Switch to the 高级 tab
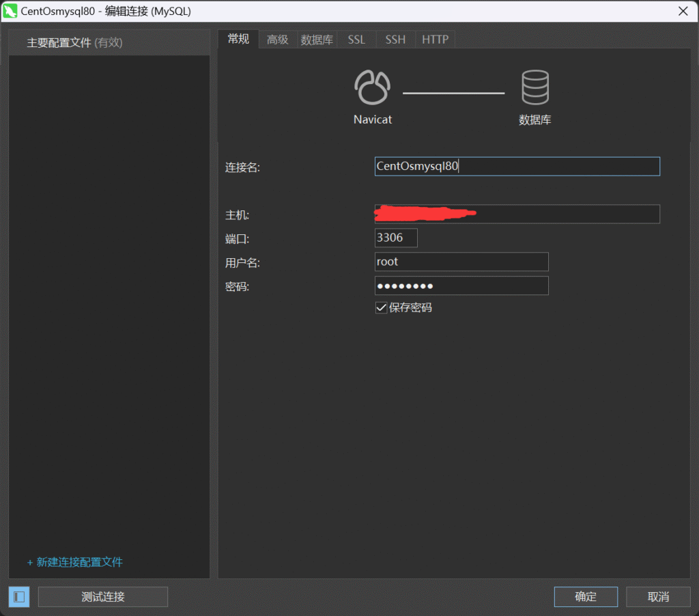 point(277,40)
